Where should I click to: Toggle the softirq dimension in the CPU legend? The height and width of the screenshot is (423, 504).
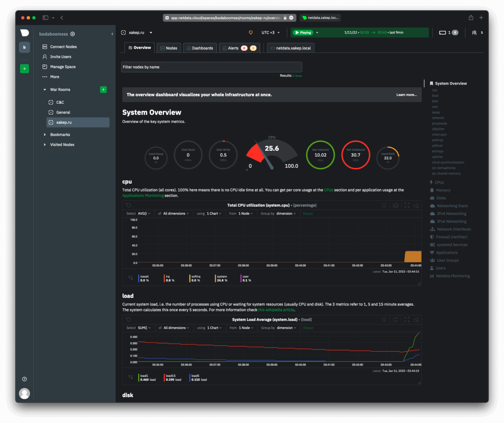point(195,278)
